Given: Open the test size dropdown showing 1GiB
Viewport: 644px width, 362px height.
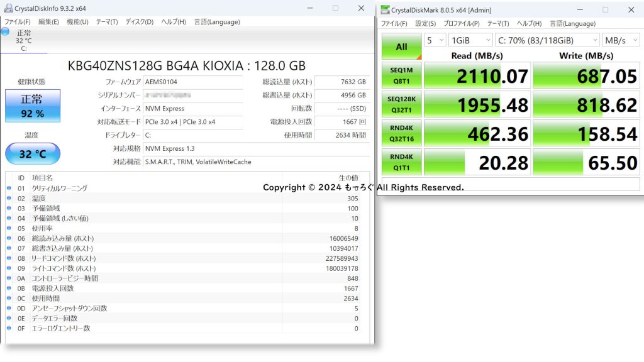Looking at the screenshot, I should pos(470,40).
